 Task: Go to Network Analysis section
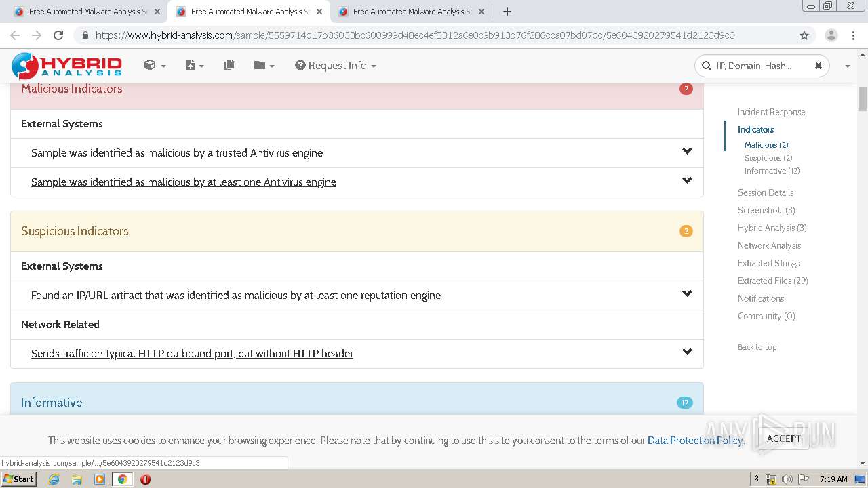pos(769,245)
